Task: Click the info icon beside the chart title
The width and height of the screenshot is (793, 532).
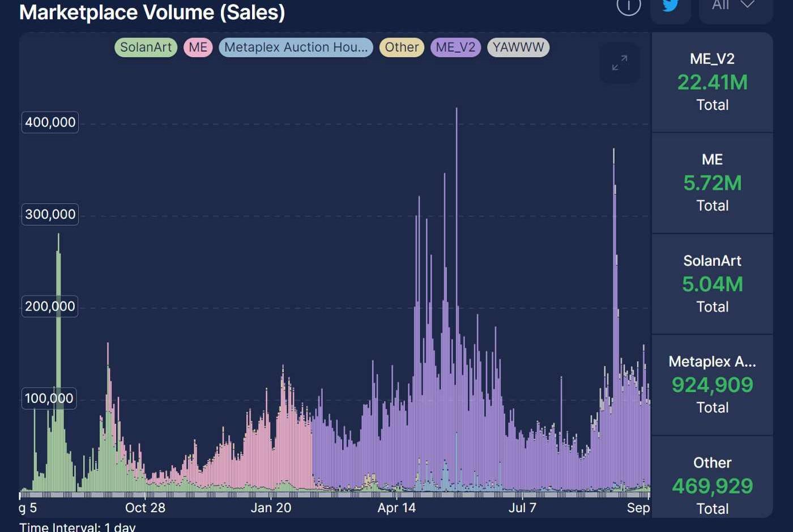Action: (628, 6)
